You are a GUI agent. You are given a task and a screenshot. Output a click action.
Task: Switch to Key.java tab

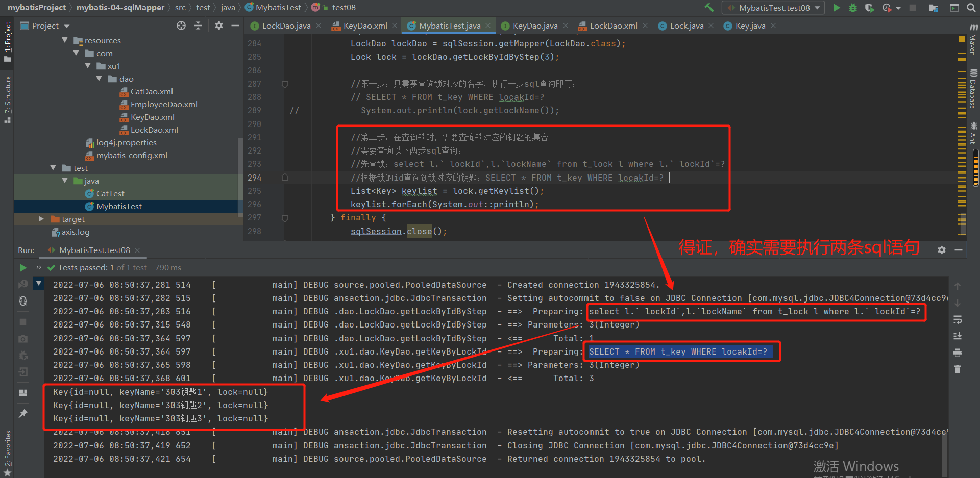(750, 26)
